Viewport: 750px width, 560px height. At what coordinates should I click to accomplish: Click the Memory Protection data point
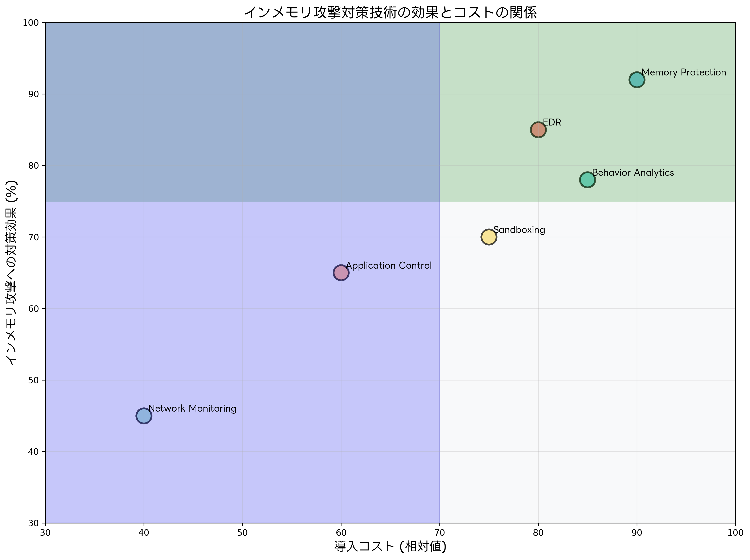(x=637, y=80)
